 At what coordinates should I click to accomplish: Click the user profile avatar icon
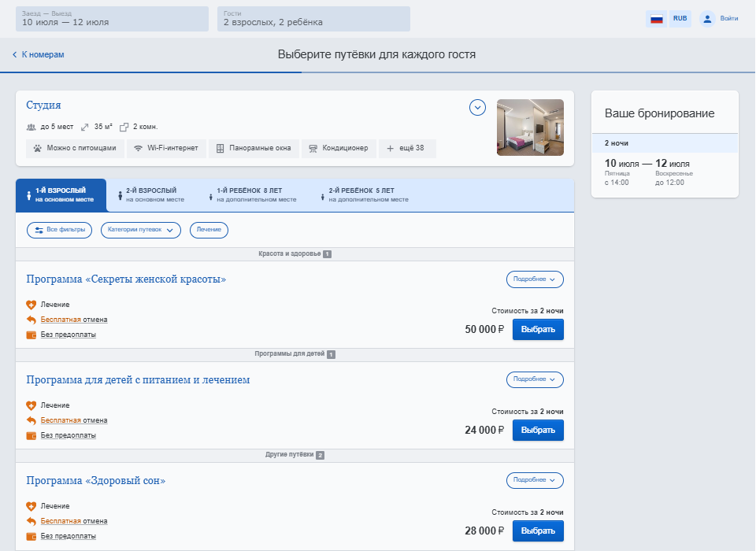707,19
